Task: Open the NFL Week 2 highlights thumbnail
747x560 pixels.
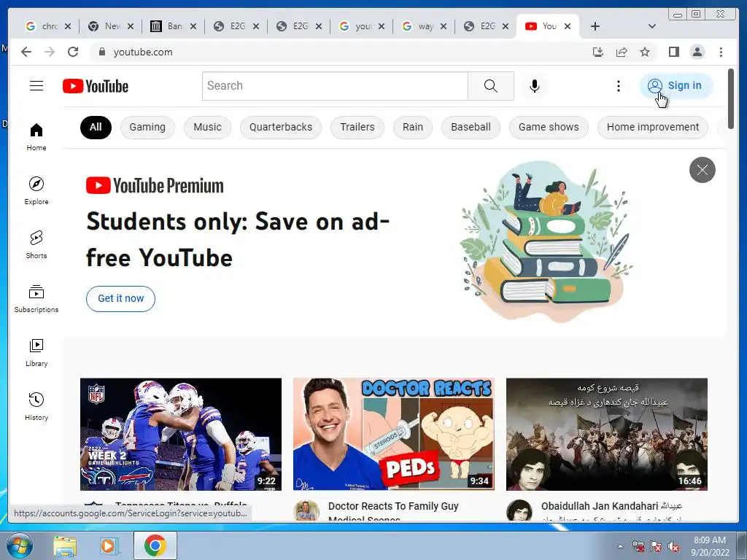Action: 181,434
